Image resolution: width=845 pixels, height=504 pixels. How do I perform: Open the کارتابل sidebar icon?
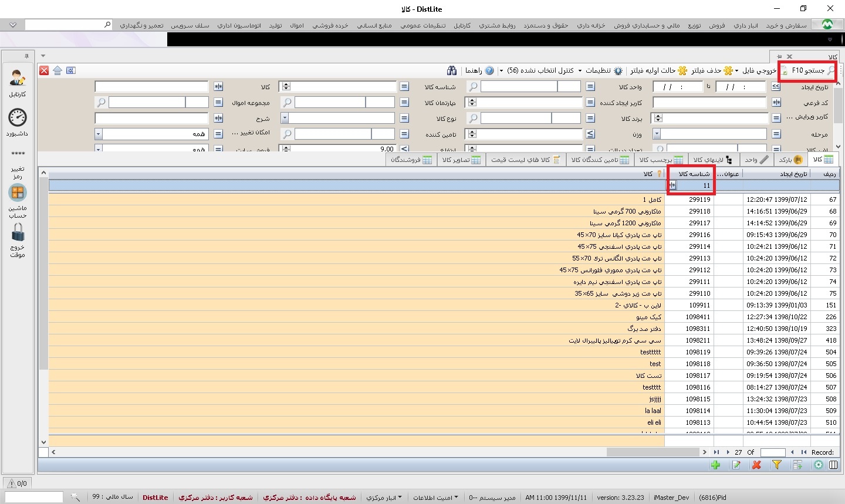(18, 79)
